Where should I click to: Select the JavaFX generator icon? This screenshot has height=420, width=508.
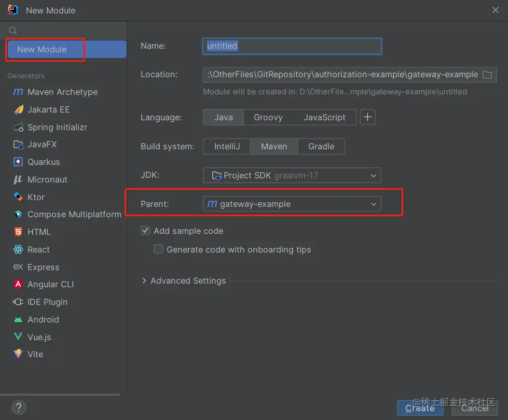[x=18, y=145]
